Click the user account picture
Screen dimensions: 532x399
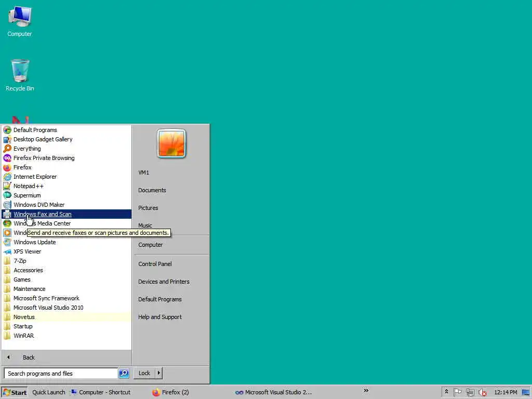[x=171, y=143]
